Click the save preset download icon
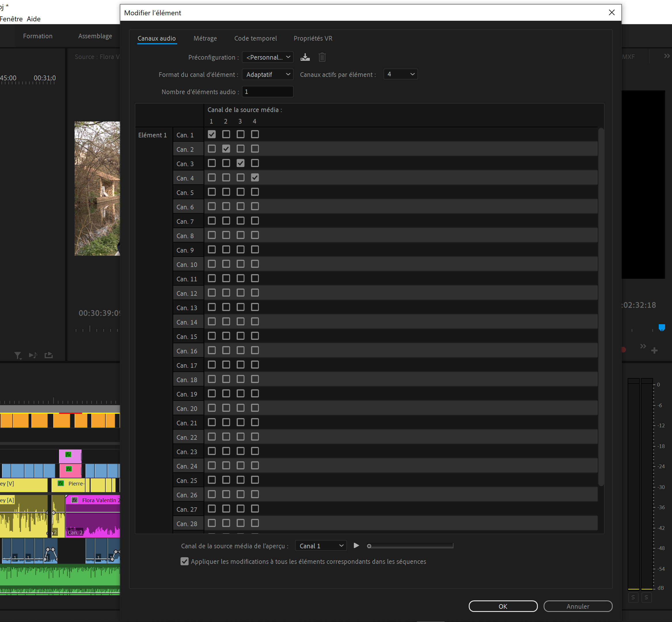672x622 pixels. (x=305, y=57)
